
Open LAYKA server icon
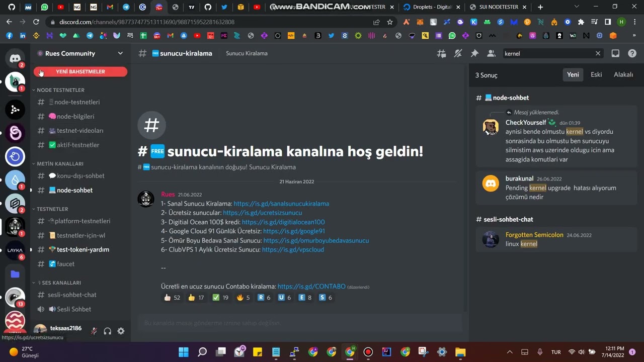click(x=15, y=250)
